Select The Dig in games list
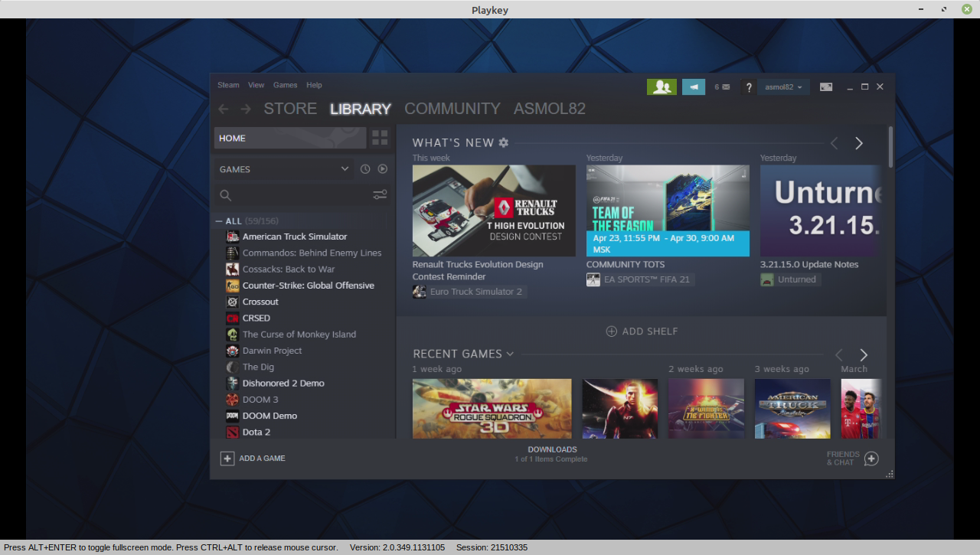The image size is (980, 555). pyautogui.click(x=258, y=367)
